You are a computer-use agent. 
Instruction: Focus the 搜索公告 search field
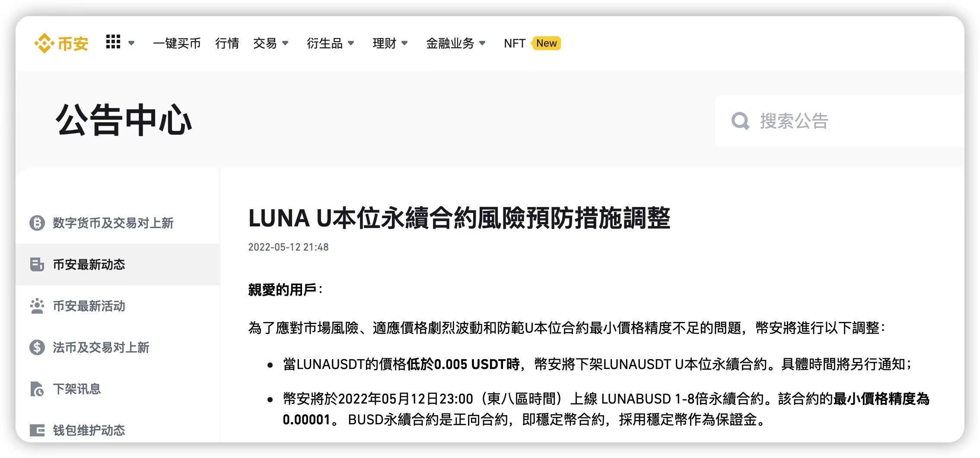point(840,121)
